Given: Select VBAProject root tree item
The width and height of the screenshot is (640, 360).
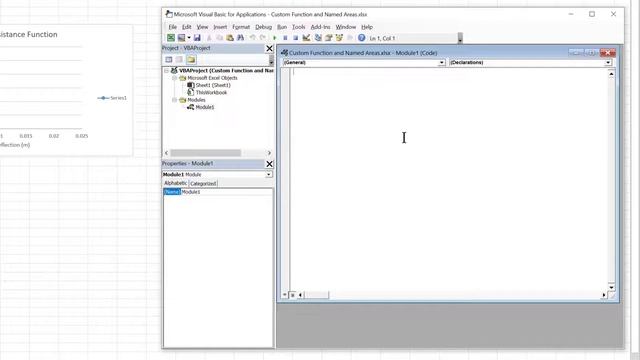Looking at the screenshot, I should 226,71.
